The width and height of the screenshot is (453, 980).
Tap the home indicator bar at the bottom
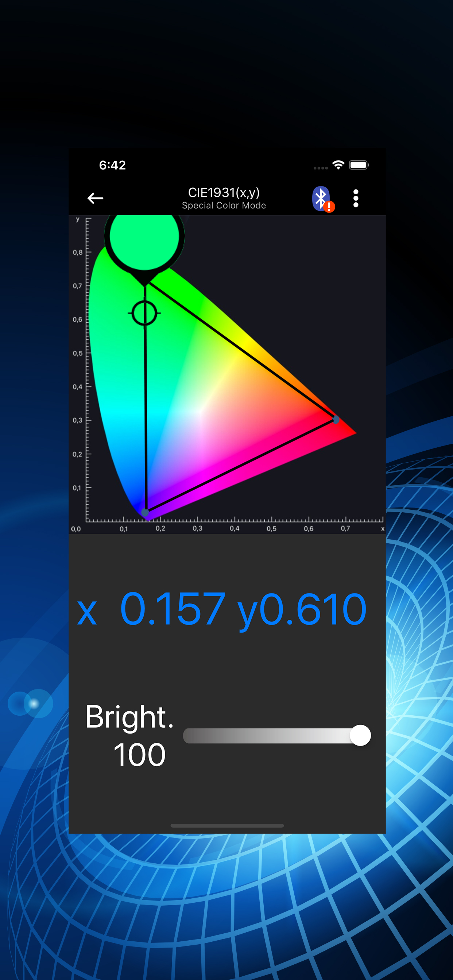[x=227, y=825]
